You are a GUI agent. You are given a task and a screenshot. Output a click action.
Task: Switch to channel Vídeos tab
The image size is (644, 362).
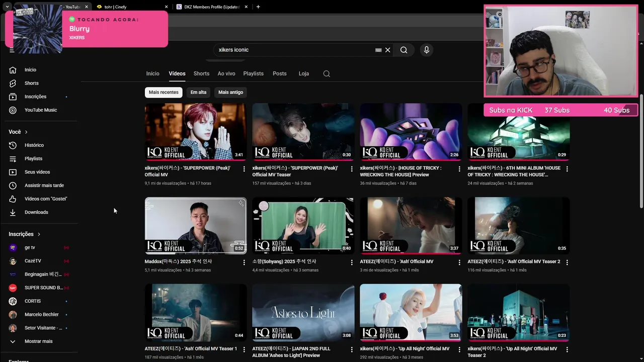(x=177, y=73)
